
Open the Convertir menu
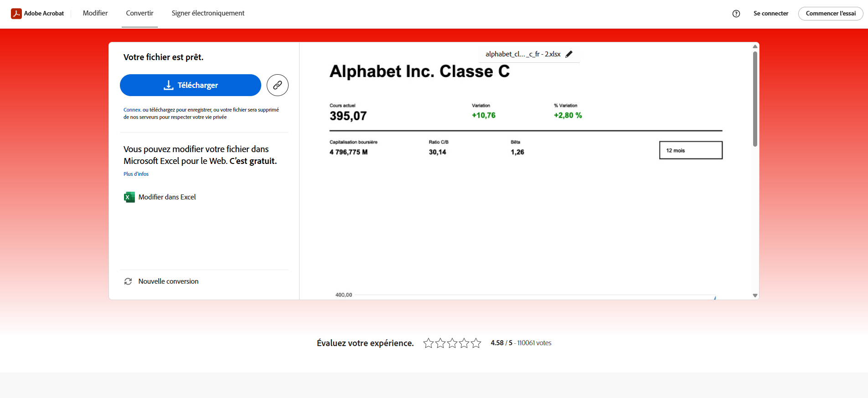(139, 13)
